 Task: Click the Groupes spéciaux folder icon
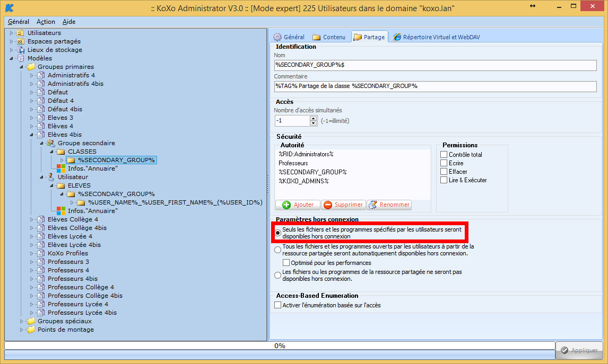coord(31,322)
